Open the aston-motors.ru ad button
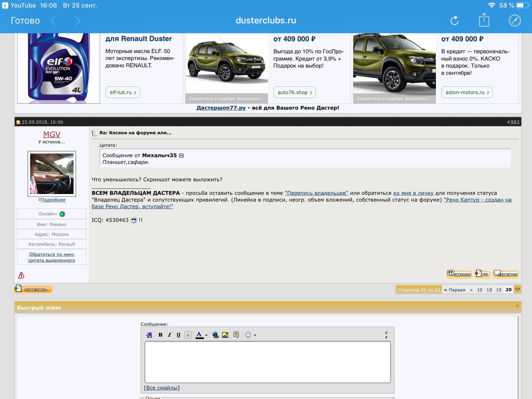 coord(467,92)
